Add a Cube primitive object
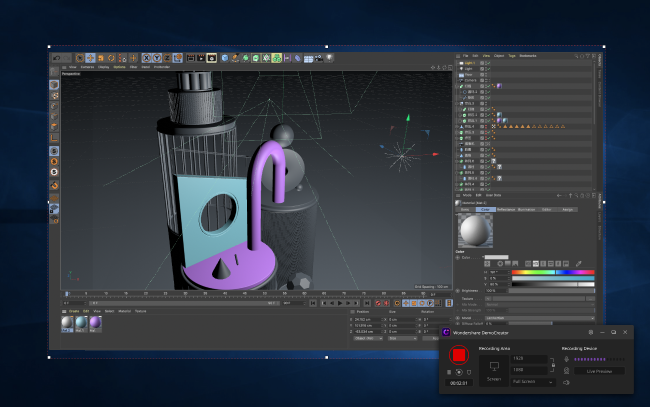The width and height of the screenshot is (650, 407). 225,58
